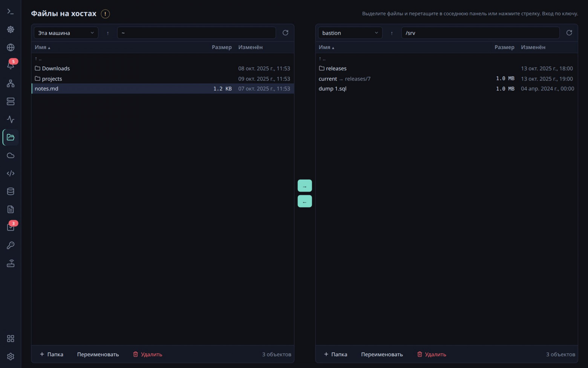Select the Downloads folder row
The width and height of the screenshot is (588, 368).
tap(163, 68)
